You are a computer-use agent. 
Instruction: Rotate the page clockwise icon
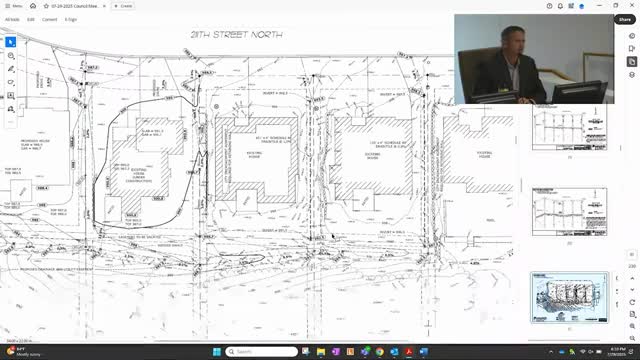point(632,302)
